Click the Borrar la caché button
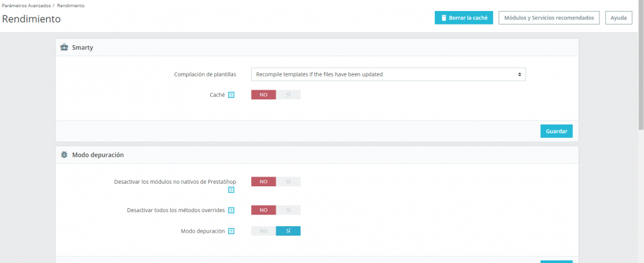 point(464,17)
